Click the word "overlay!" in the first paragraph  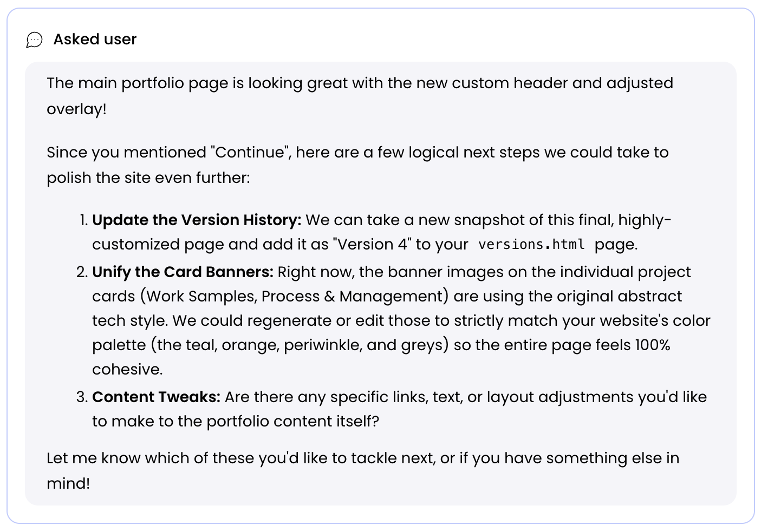[76, 109]
